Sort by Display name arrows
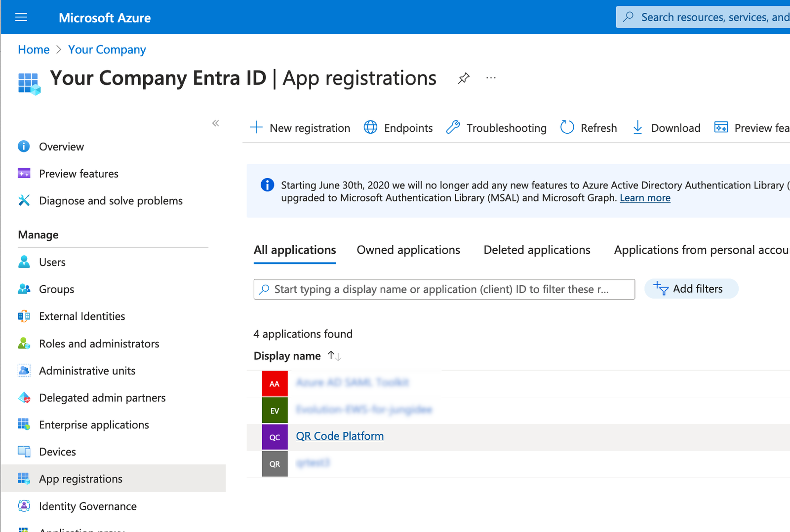790x532 pixels. (334, 356)
